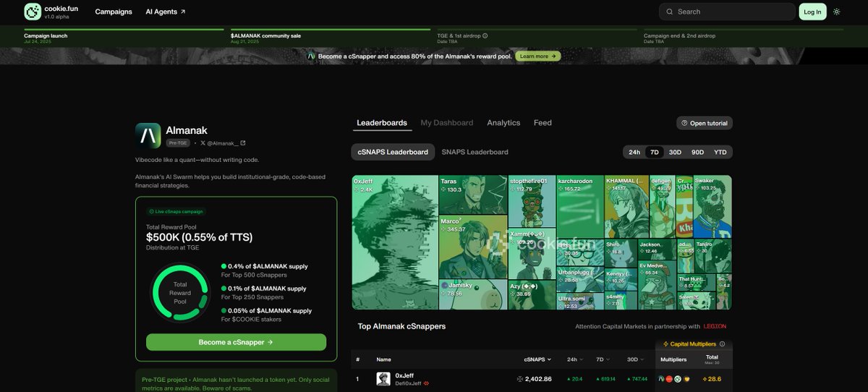Switch to the Leaderboards tab
This screenshot has height=392, width=868.
(382, 123)
